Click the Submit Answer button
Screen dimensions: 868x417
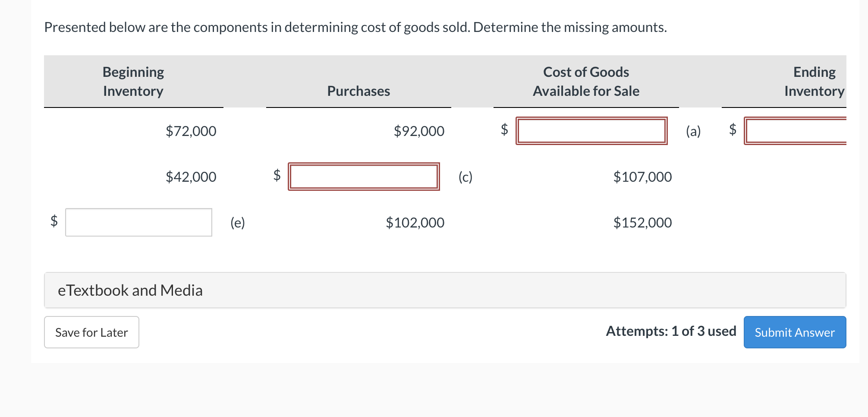pyautogui.click(x=794, y=332)
